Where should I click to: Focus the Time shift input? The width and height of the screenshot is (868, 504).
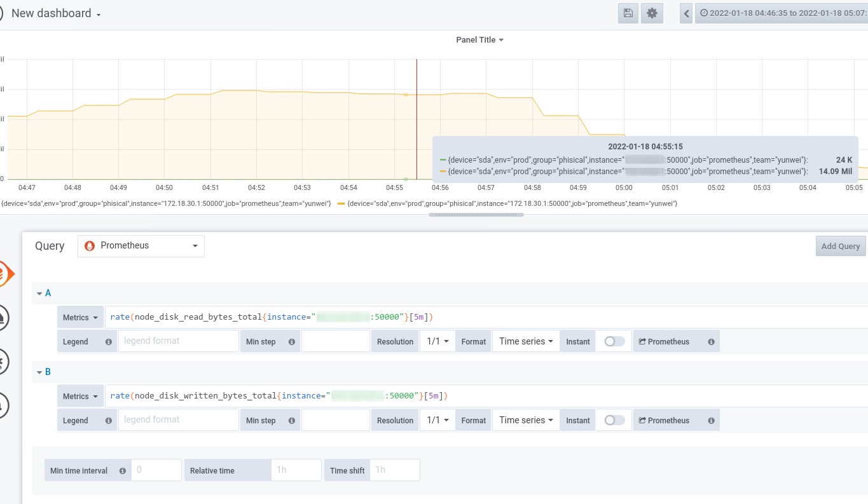point(395,470)
